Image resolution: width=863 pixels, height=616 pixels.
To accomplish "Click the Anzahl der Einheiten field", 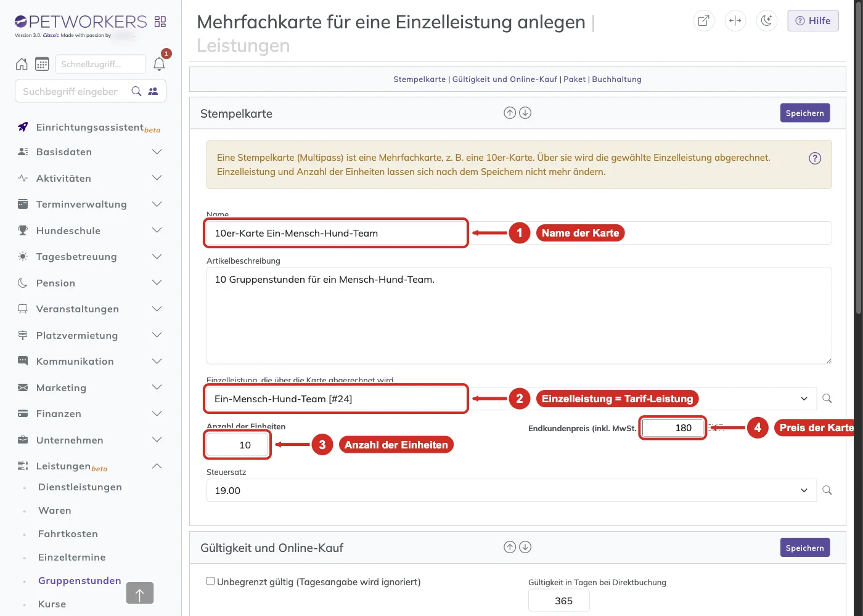I will click(237, 445).
